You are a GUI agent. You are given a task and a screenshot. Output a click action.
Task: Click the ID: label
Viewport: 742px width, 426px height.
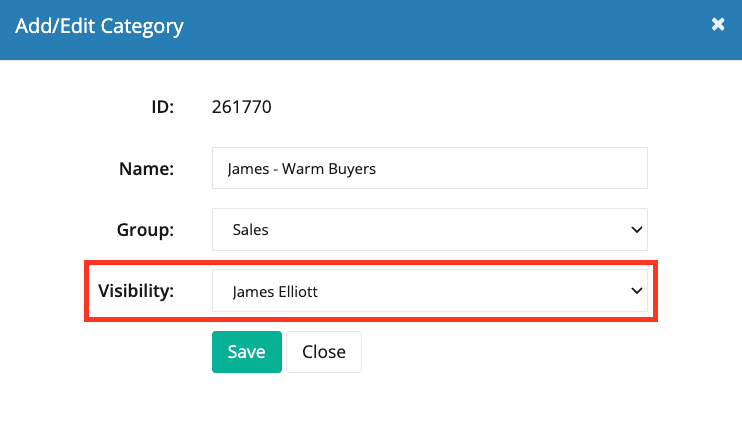click(162, 107)
